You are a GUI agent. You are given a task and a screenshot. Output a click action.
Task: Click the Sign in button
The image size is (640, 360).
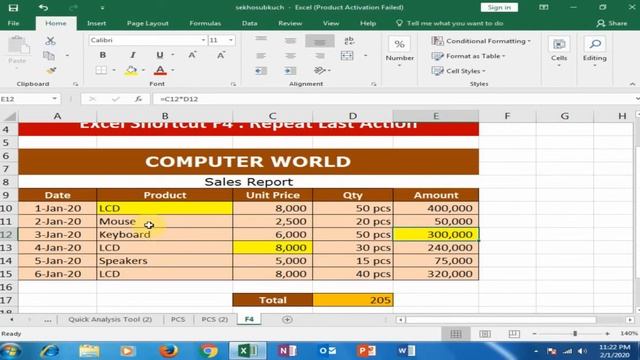click(x=499, y=7)
